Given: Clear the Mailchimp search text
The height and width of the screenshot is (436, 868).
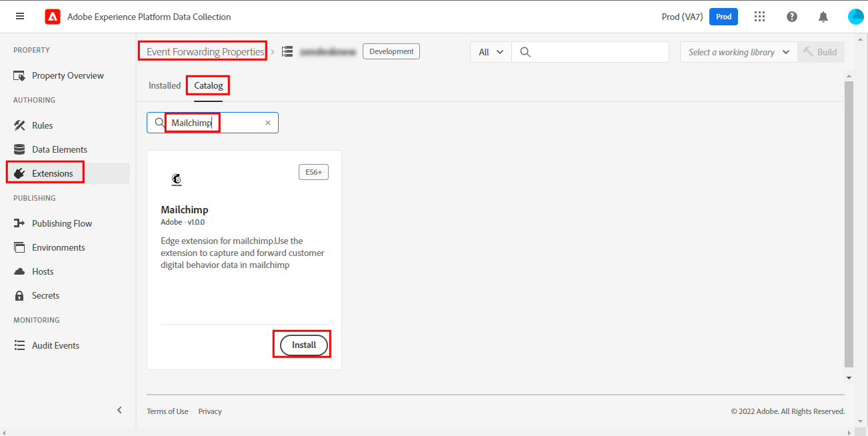Looking at the screenshot, I should pos(268,123).
